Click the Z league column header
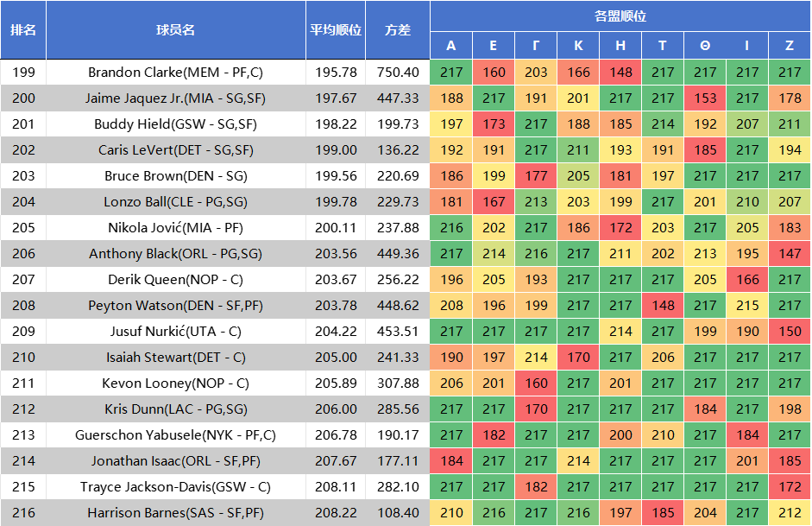Screen dimensions: 812x526 (790, 46)
